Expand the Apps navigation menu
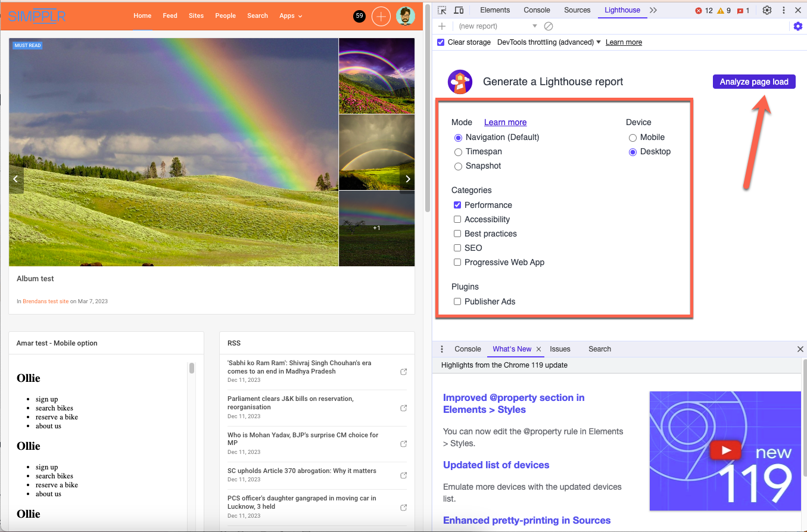807x532 pixels. 291,16
